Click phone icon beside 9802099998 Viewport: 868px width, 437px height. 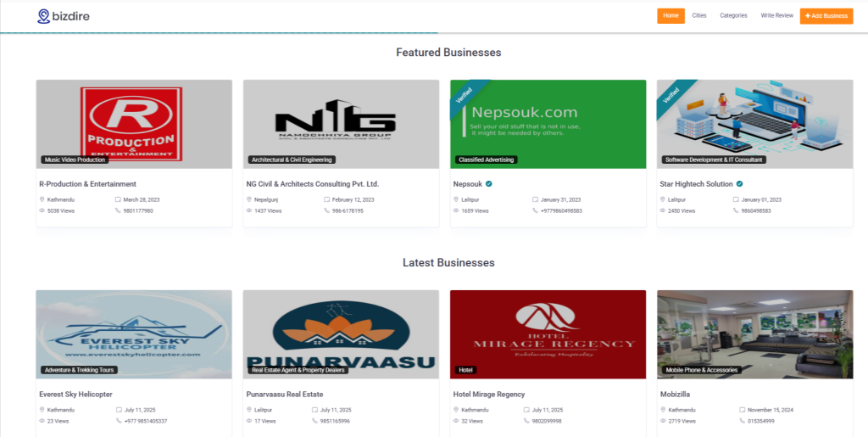526,422
